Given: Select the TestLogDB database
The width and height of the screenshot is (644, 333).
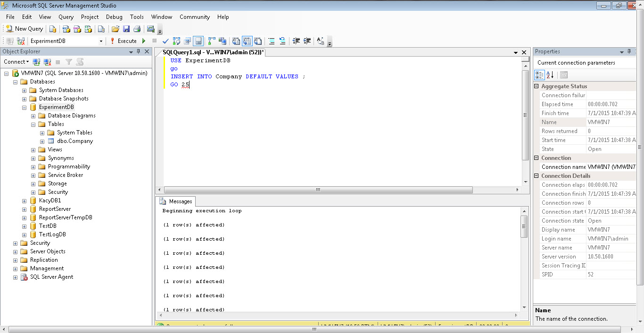Looking at the screenshot, I should tap(52, 234).
